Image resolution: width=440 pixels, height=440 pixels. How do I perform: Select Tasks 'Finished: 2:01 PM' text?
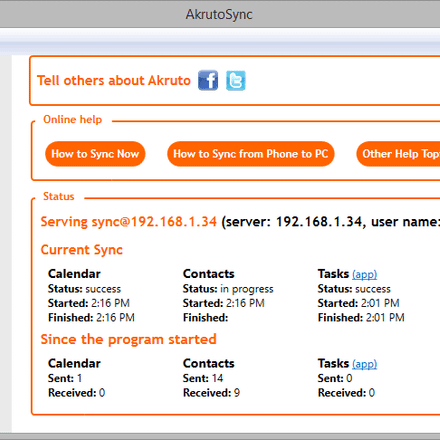coord(361,317)
